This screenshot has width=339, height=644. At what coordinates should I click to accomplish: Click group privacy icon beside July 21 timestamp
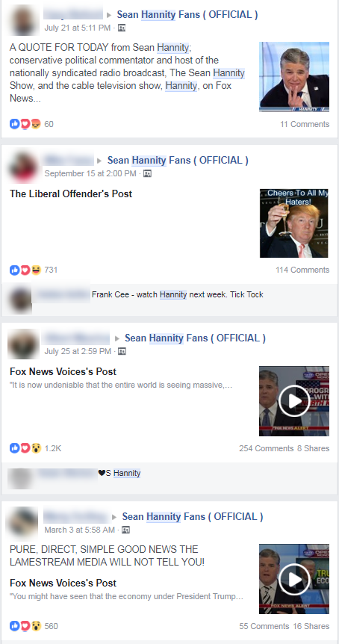[x=122, y=28]
